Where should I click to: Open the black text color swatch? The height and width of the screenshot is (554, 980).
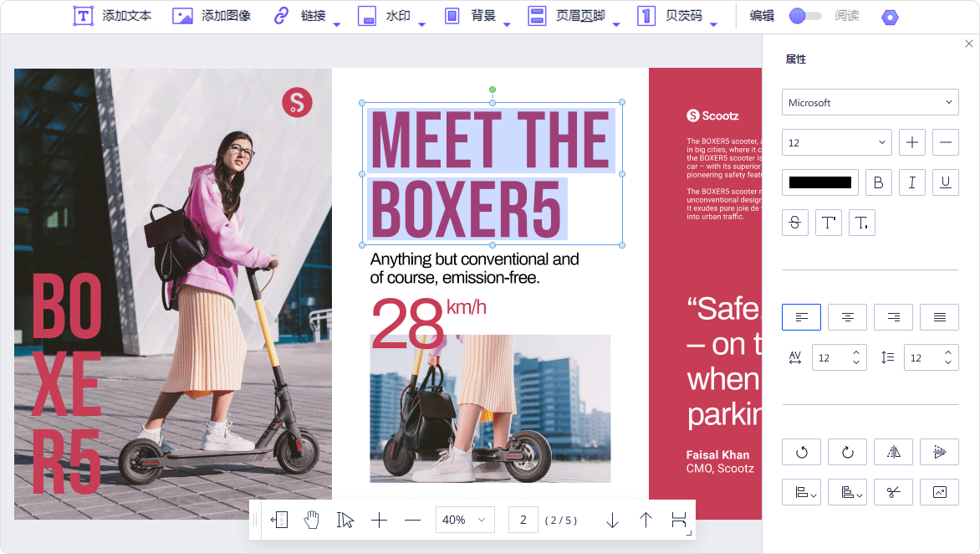819,182
